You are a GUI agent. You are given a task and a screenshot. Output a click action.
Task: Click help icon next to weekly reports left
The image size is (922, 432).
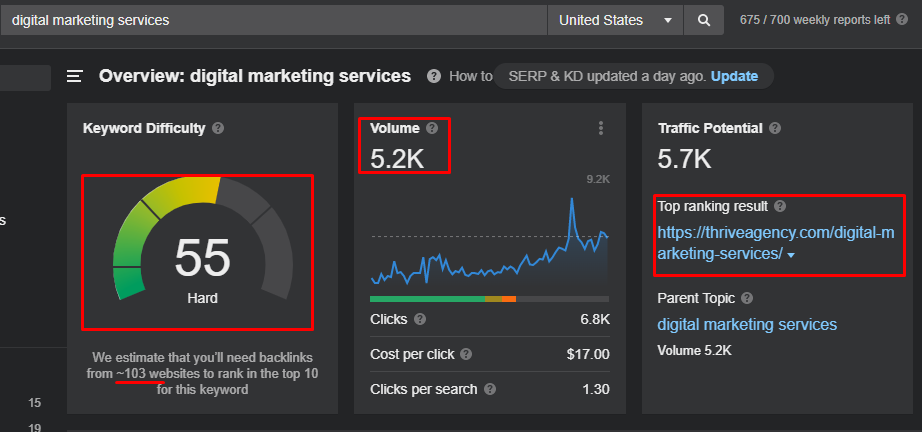(x=902, y=20)
